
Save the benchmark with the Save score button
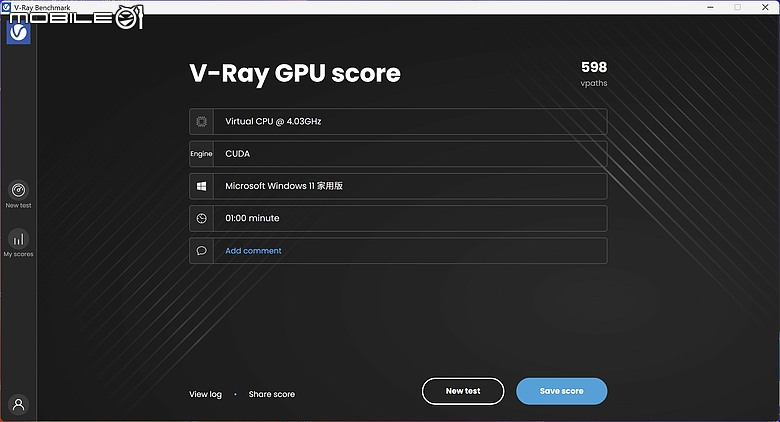tap(562, 391)
